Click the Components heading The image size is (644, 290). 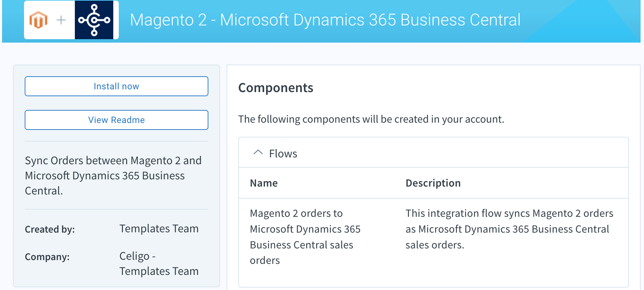pos(276,88)
